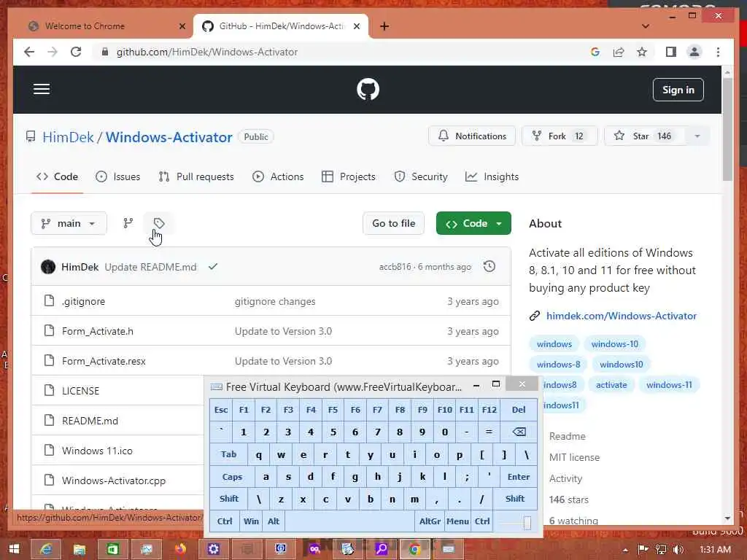
Task: Open the Notifications button
Action: click(x=472, y=136)
